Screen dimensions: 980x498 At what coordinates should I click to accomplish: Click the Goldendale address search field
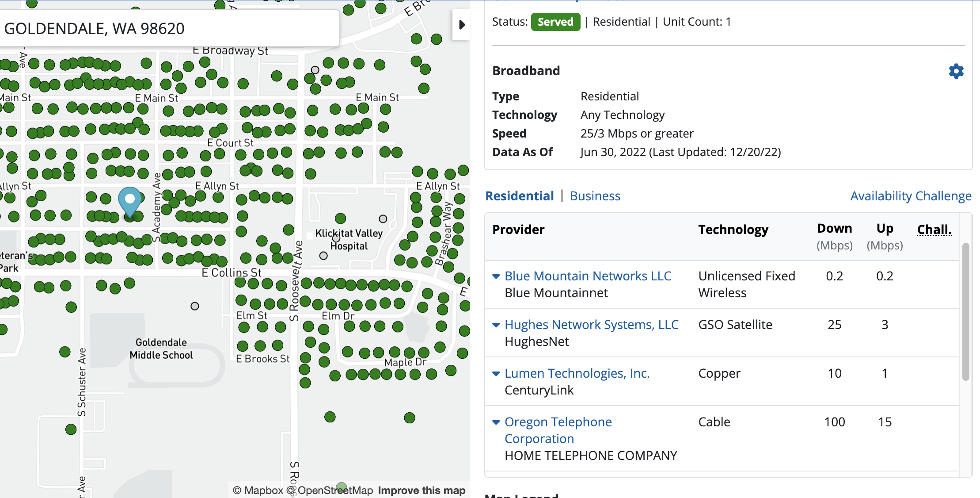pyautogui.click(x=170, y=28)
